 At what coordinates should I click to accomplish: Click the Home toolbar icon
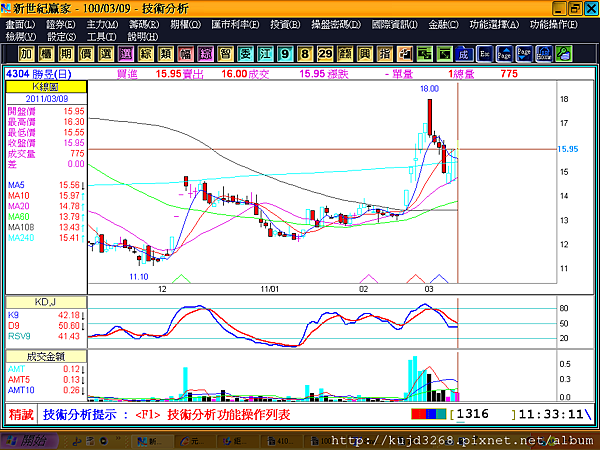pos(544,54)
